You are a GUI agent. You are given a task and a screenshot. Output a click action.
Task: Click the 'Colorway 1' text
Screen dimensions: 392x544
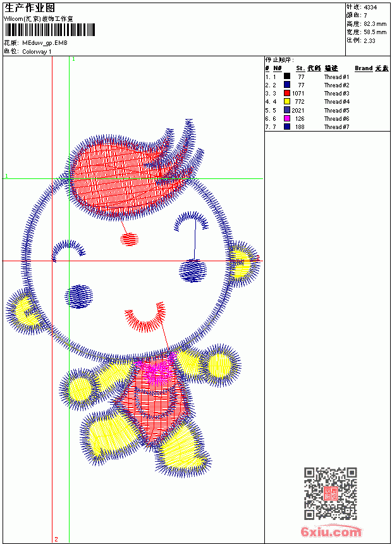[x=37, y=52]
